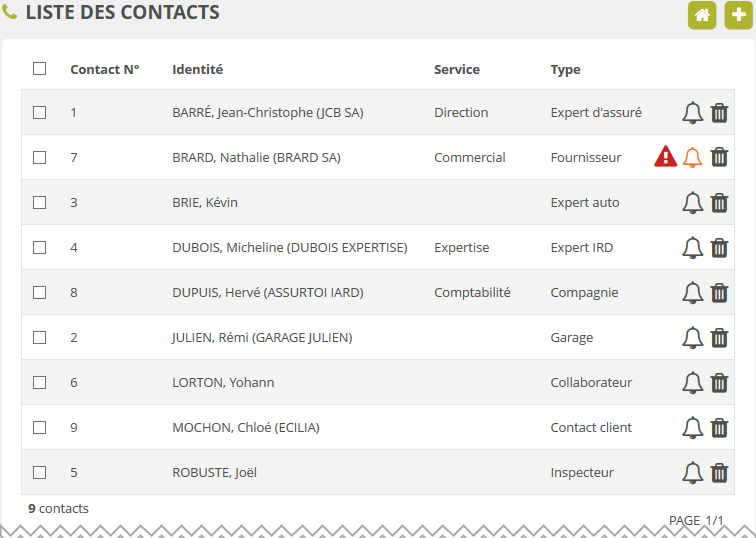
Task: Check the box for contact BARRÉ, Jean-Christophe
Action: pos(40,113)
